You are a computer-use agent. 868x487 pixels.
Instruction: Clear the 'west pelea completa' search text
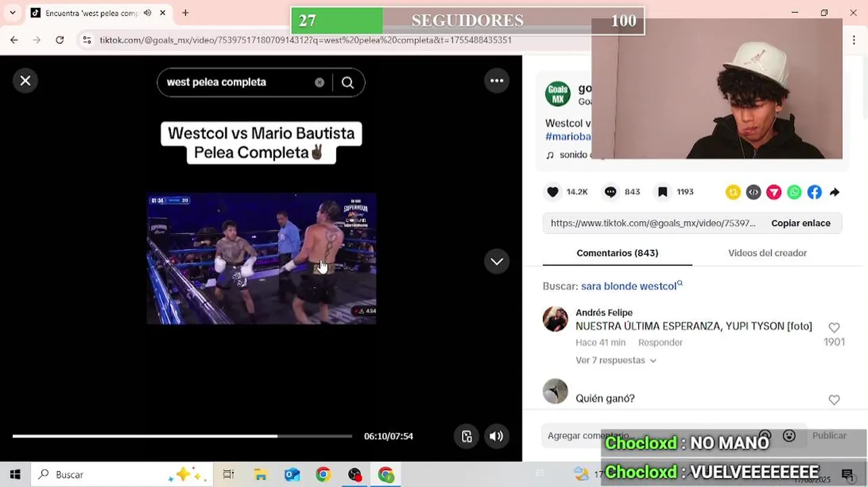[319, 83]
